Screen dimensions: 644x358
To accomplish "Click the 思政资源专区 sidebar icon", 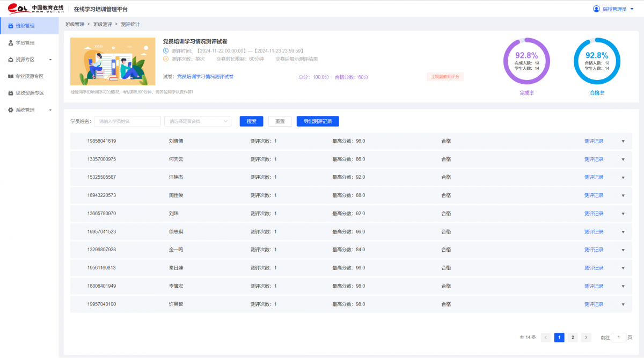I will [11, 93].
